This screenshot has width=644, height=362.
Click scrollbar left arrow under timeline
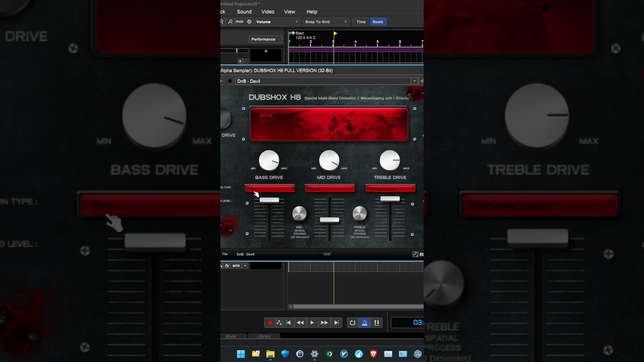290,307
